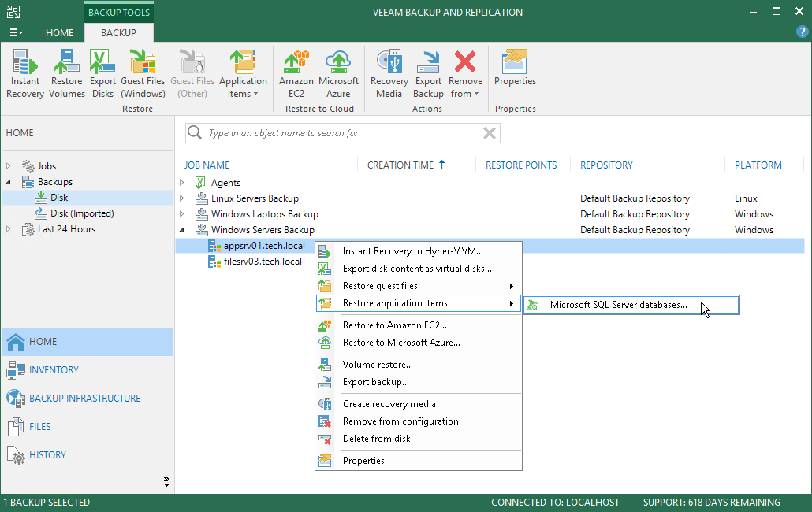Sort by the PLATFORM column

pos(758,165)
